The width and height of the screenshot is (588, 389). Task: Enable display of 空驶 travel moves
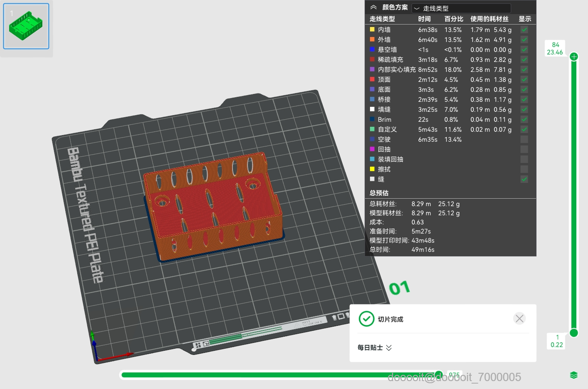click(524, 139)
